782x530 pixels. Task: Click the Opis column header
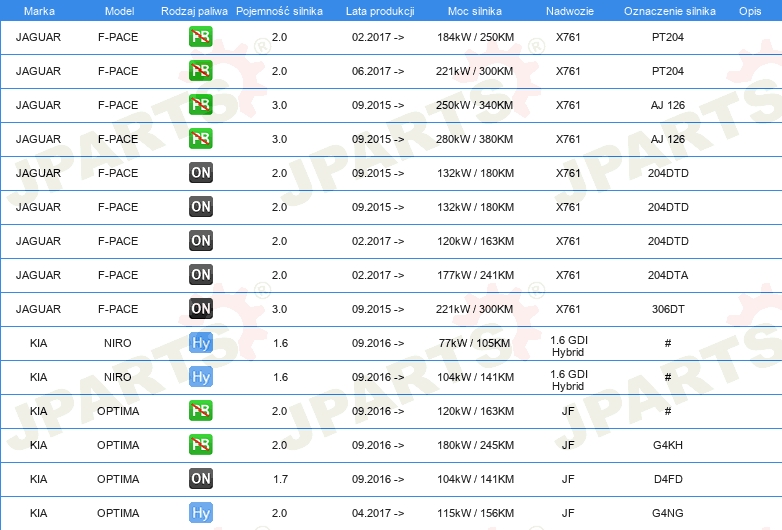tap(749, 10)
